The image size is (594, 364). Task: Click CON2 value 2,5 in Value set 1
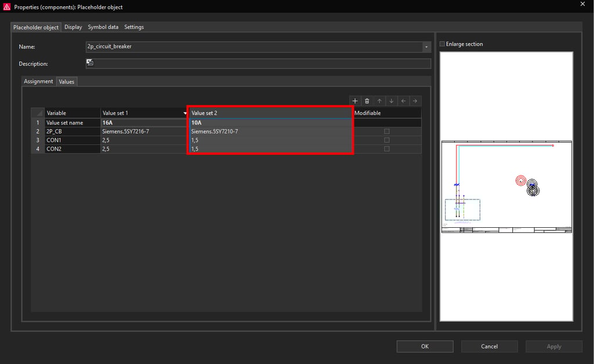coord(144,149)
